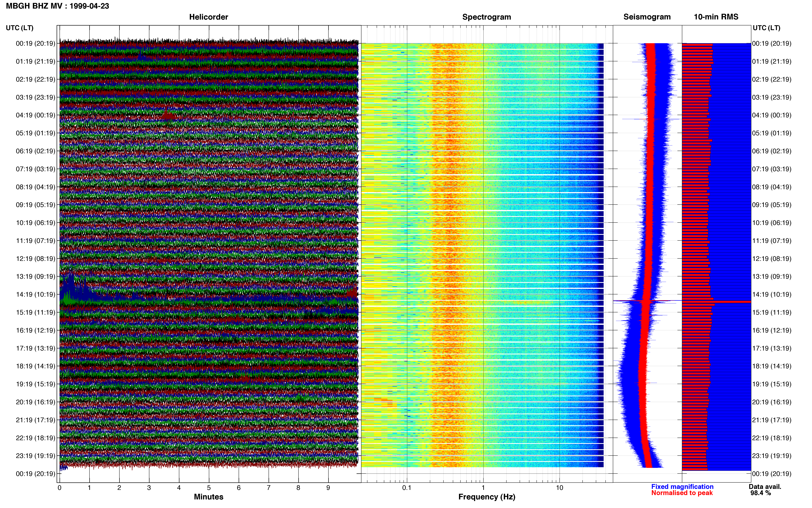This screenshot has width=812, height=508.
Task: Click the 'Spectrogram' panel heading
Action: point(487,17)
